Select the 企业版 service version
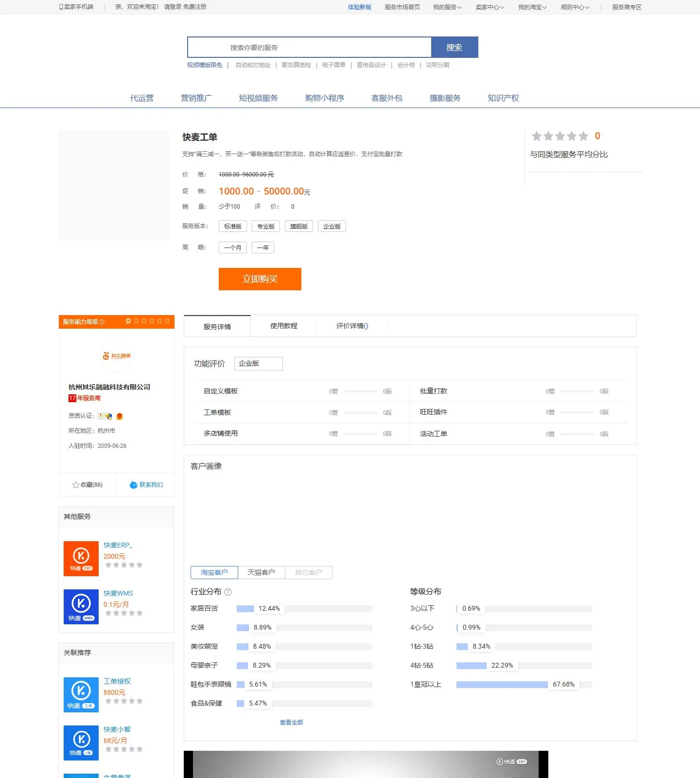 point(332,226)
